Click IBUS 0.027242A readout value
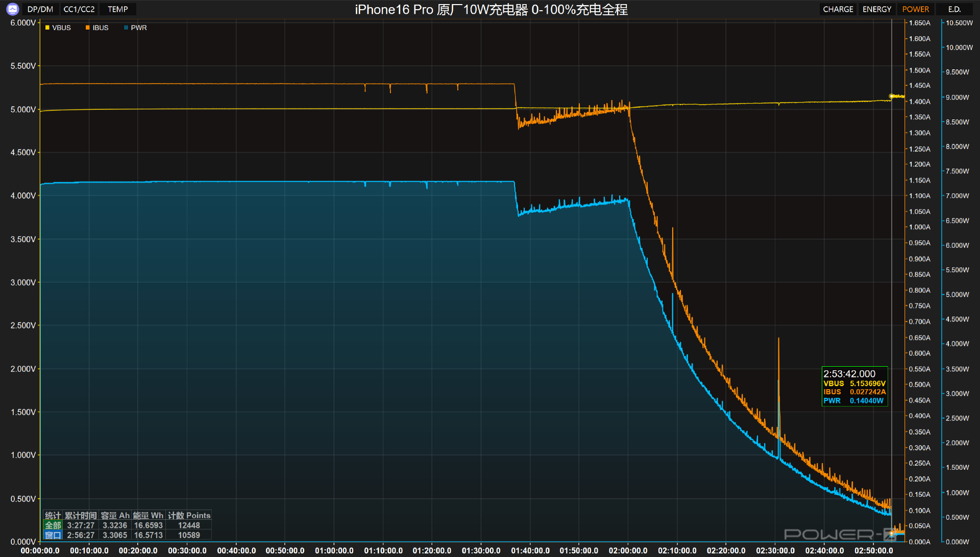 click(868, 392)
